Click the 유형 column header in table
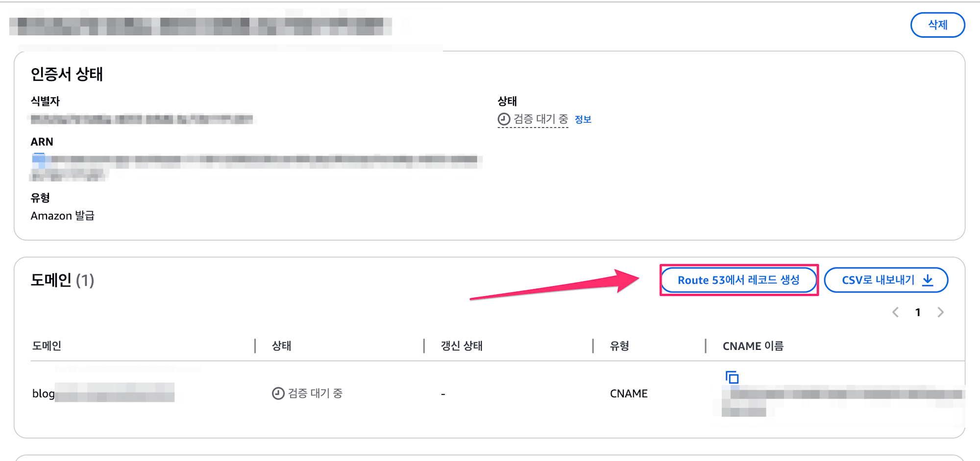This screenshot has width=980, height=461. [x=619, y=346]
